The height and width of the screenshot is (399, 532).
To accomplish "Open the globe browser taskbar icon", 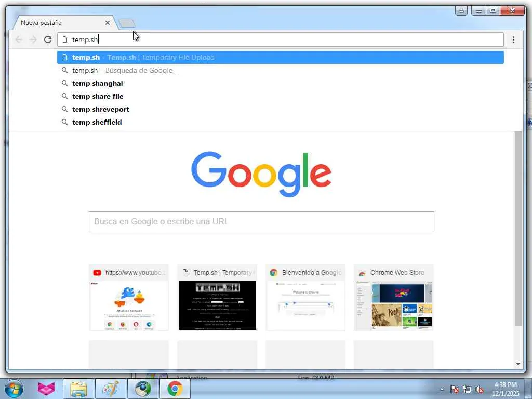I will click(143, 389).
